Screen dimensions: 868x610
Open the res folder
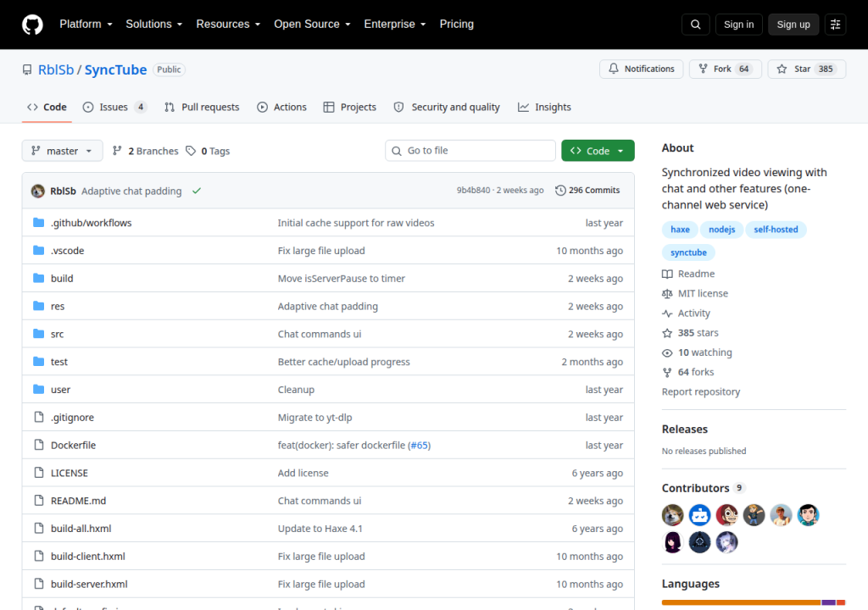pos(58,306)
